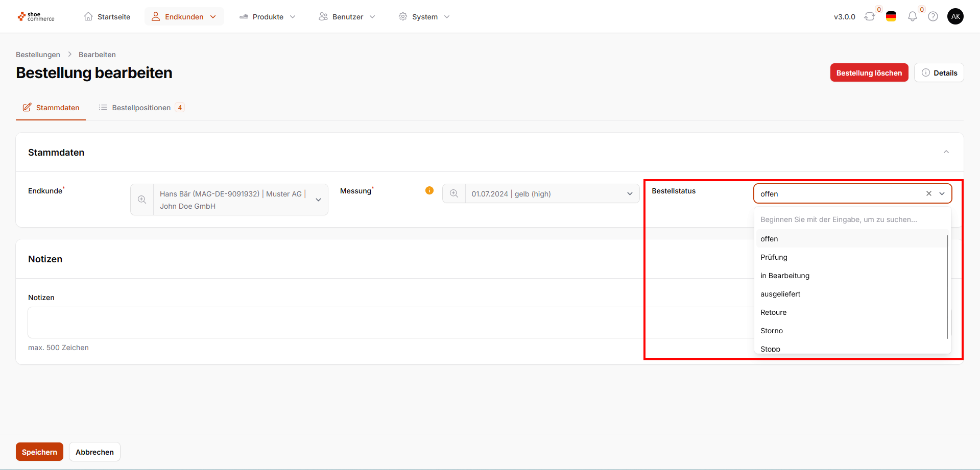
Task: Click the Abbrechen button
Action: tap(94, 452)
